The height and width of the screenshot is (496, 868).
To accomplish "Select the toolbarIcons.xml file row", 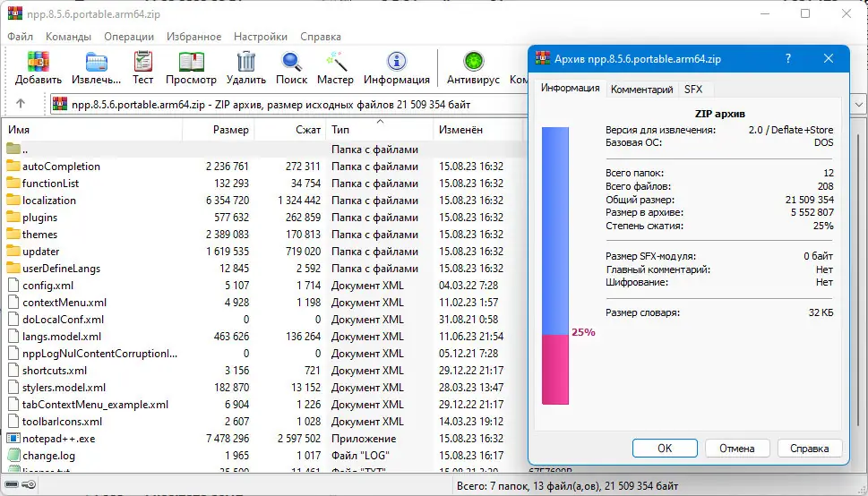I will pos(263,422).
